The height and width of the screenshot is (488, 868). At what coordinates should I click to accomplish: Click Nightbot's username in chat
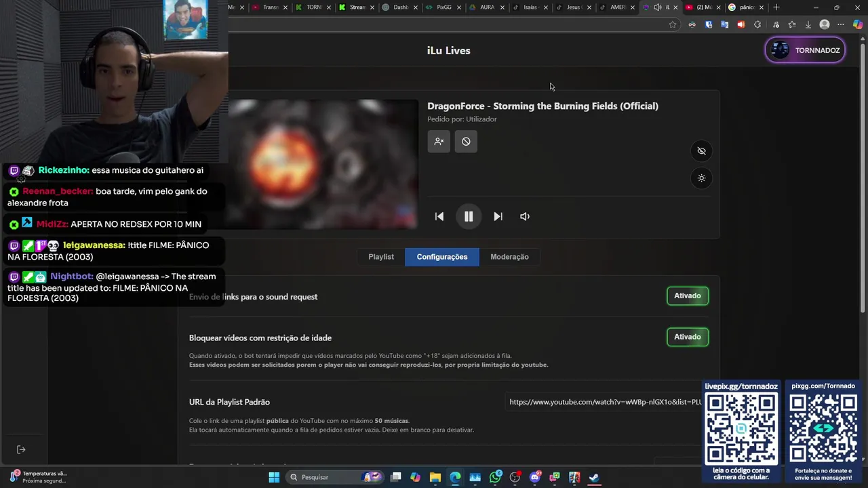pyautogui.click(x=71, y=277)
